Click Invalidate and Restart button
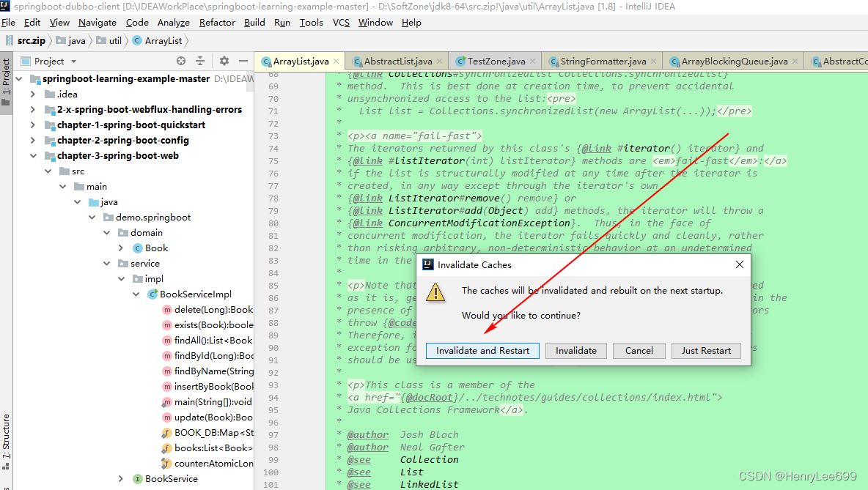 point(482,351)
